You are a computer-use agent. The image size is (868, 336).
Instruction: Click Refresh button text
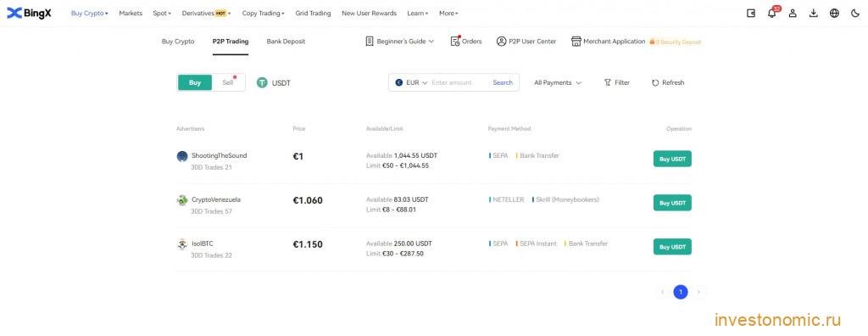click(673, 82)
